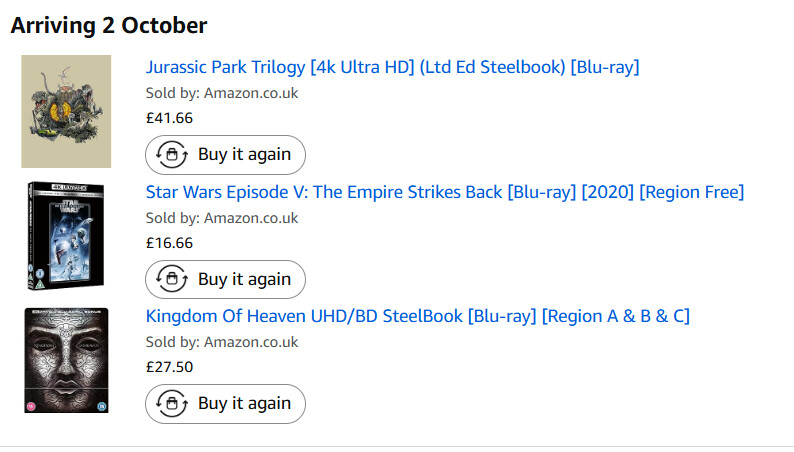This screenshot has height=452, width=794.
Task: Click the £41.66 price of Jurassic Park Trilogy
Action: click(x=169, y=118)
